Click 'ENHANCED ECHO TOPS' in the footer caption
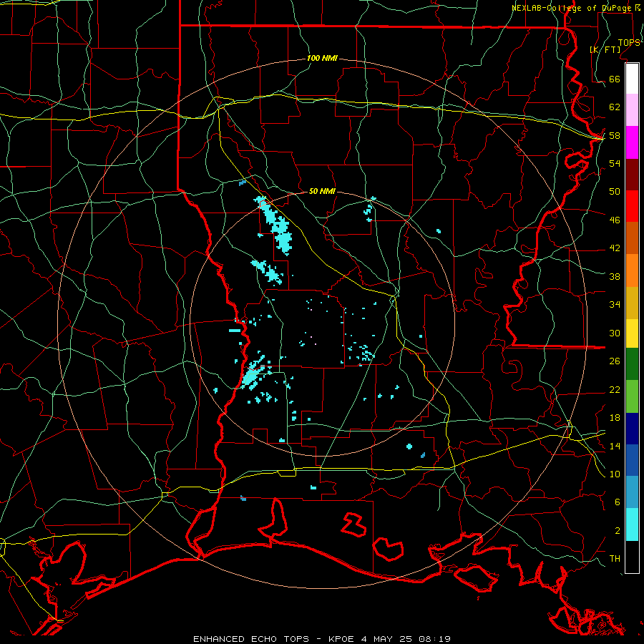This screenshot has height=644, width=644. (251, 639)
